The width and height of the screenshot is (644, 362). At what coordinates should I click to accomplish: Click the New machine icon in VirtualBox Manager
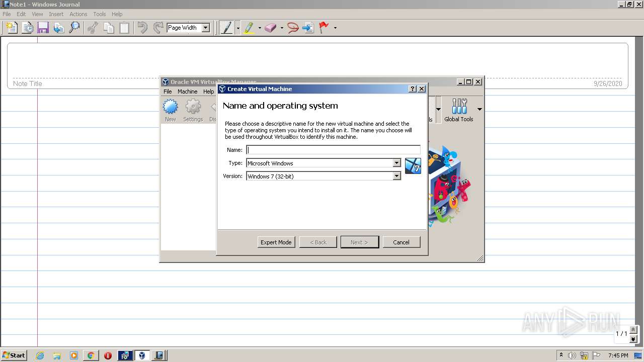171,110
